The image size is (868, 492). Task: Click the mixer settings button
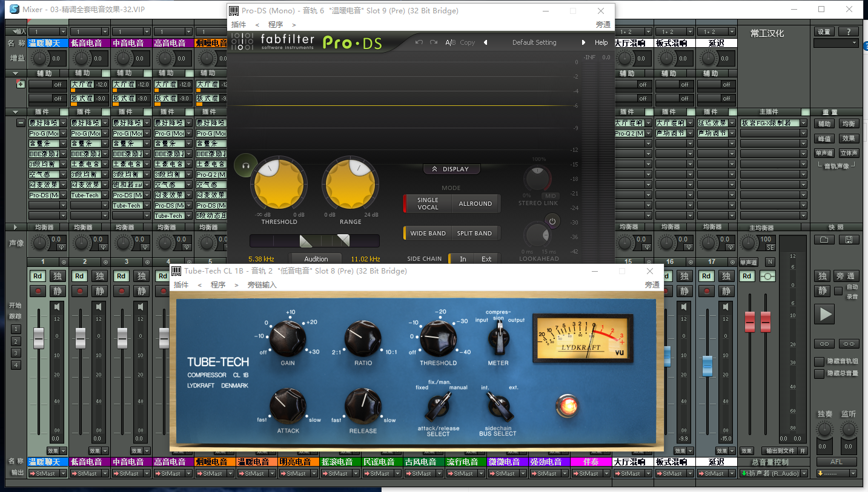[824, 32]
